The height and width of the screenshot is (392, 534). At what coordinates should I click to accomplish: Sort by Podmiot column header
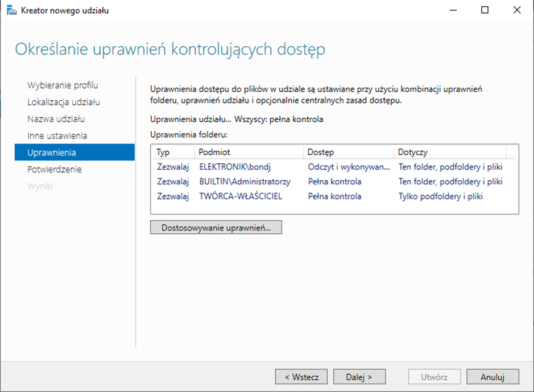pos(249,152)
